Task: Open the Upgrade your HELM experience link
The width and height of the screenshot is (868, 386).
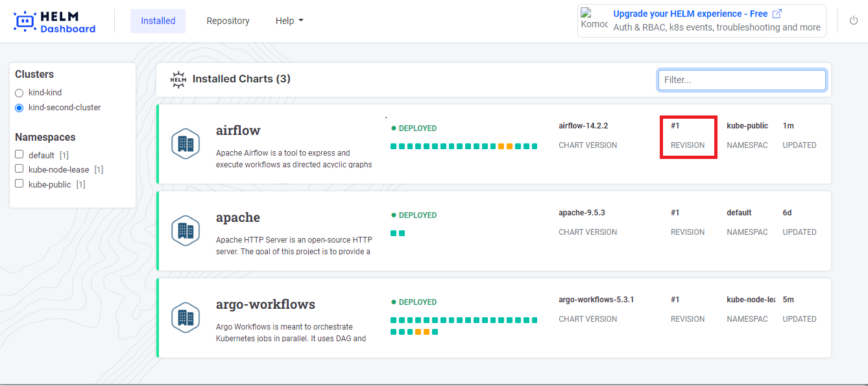Action: coord(690,14)
